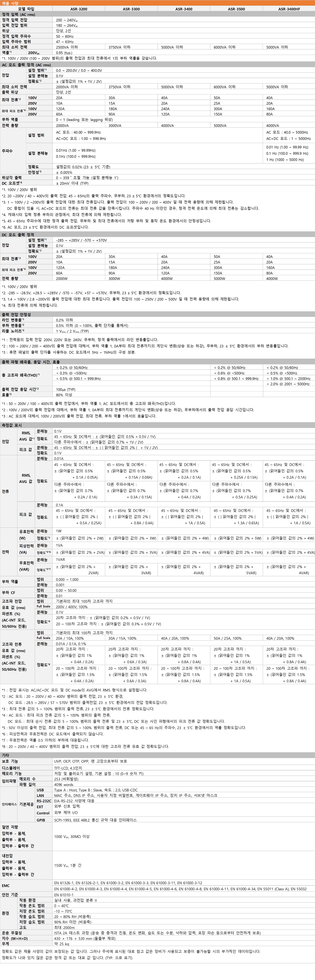Image resolution: width=315 pixels, height=980 pixels.
Task: Click the RS-232C interface cell
Action: (44, 801)
